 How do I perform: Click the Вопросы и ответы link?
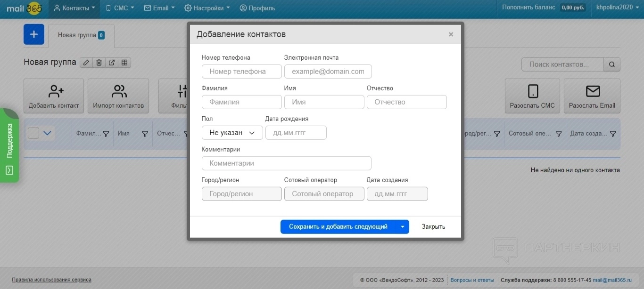pos(472,280)
